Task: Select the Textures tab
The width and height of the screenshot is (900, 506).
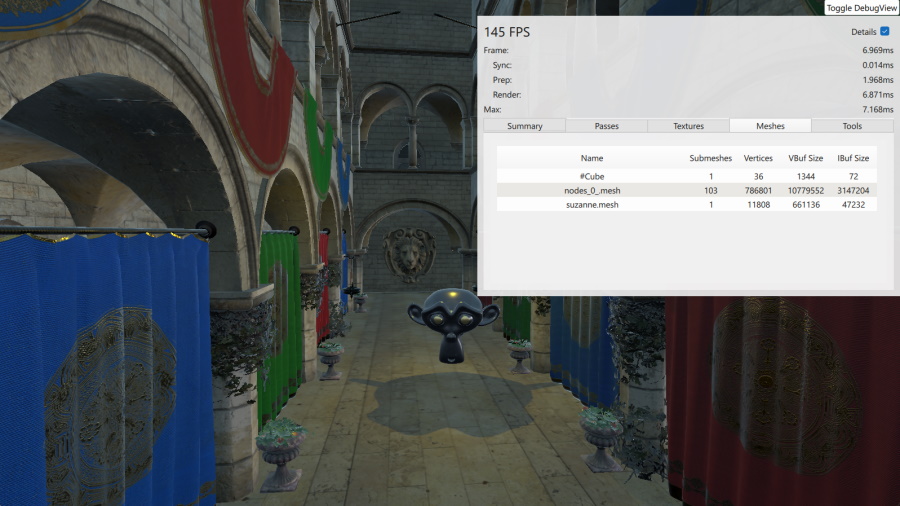Action: tap(688, 126)
